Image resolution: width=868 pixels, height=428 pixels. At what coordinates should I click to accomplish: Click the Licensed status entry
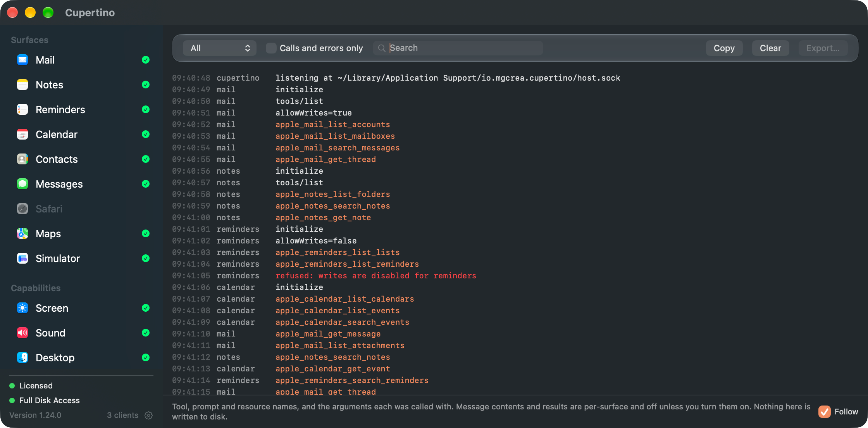coord(31,386)
